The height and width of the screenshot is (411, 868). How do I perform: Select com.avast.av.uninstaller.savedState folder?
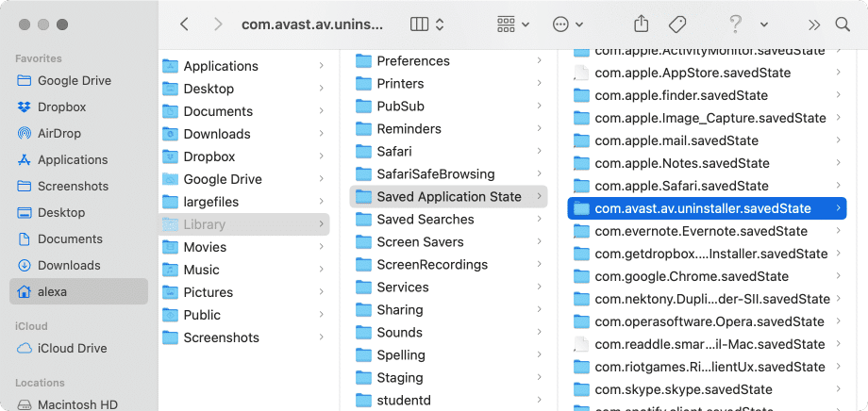point(708,208)
